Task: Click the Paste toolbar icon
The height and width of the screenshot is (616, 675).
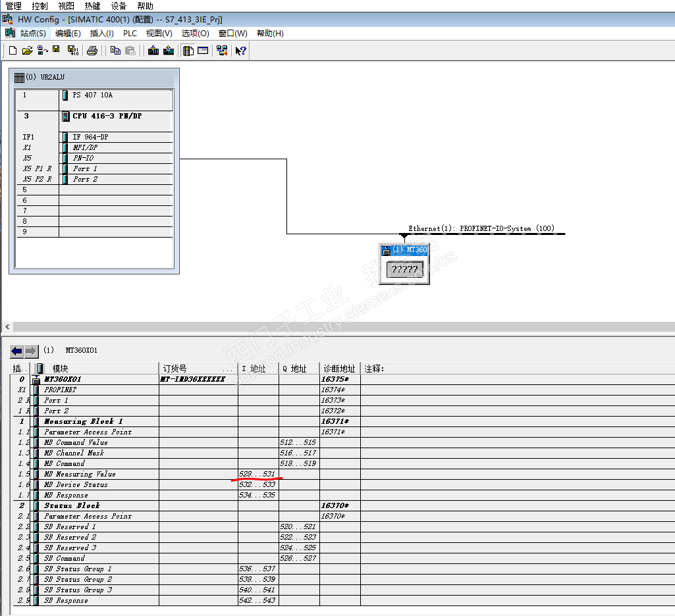Action: (130, 51)
